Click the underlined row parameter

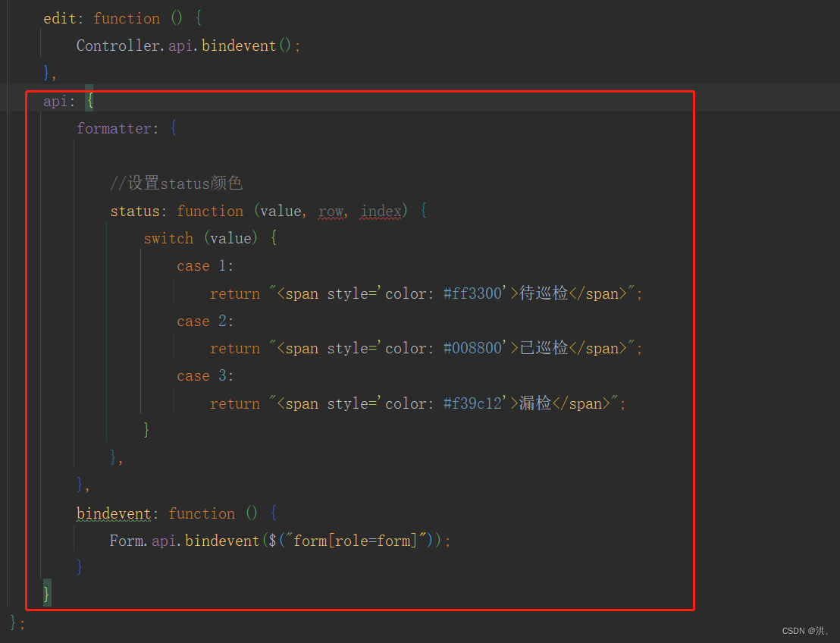pyautogui.click(x=331, y=211)
